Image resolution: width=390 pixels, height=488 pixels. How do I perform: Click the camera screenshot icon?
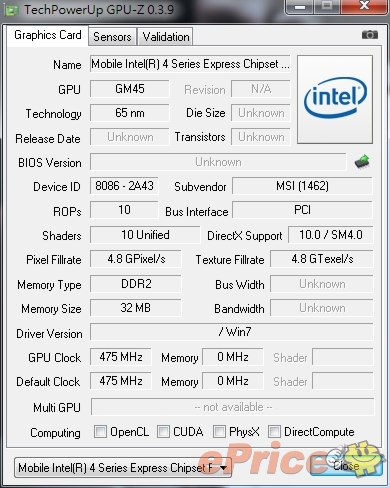[x=370, y=34]
